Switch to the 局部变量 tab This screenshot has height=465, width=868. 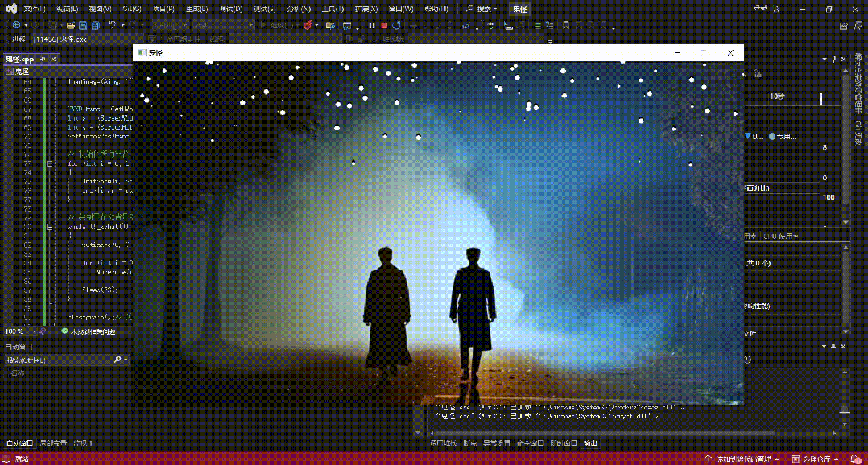click(53, 443)
